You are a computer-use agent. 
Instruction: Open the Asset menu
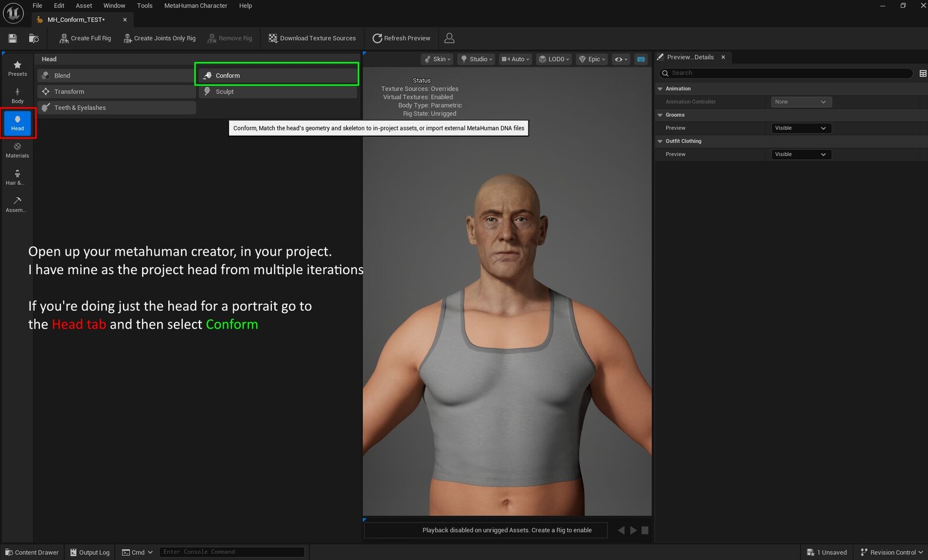pos(84,6)
